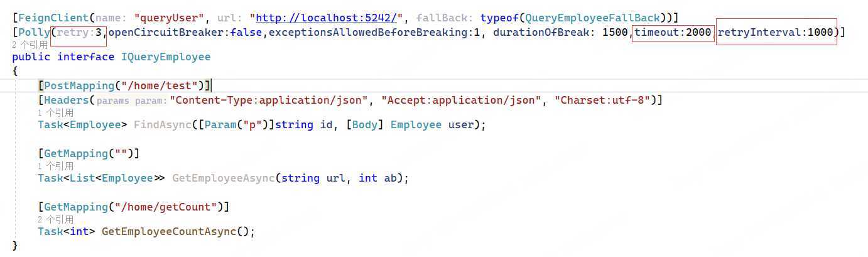This screenshot has width=868, height=257.
Task: Click '1 个引用' above FindAsync
Action: point(55,112)
